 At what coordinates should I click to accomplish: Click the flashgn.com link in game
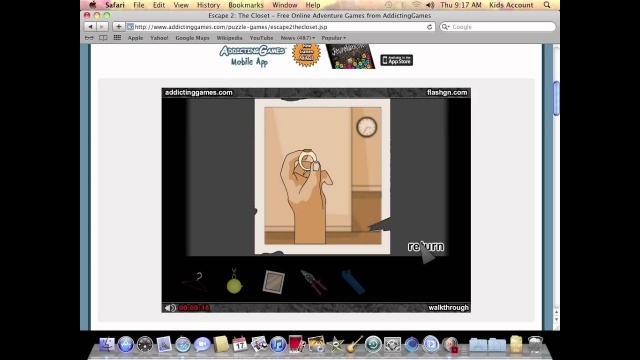pyautogui.click(x=447, y=93)
